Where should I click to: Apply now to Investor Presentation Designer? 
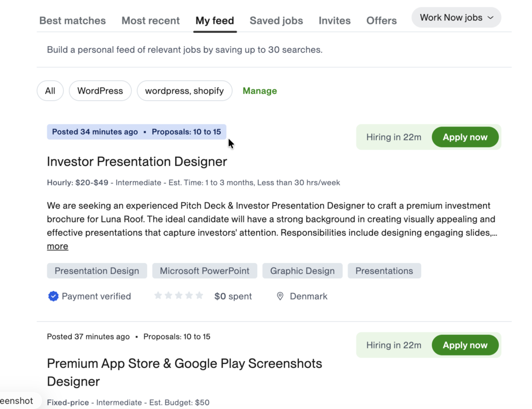[x=465, y=137]
